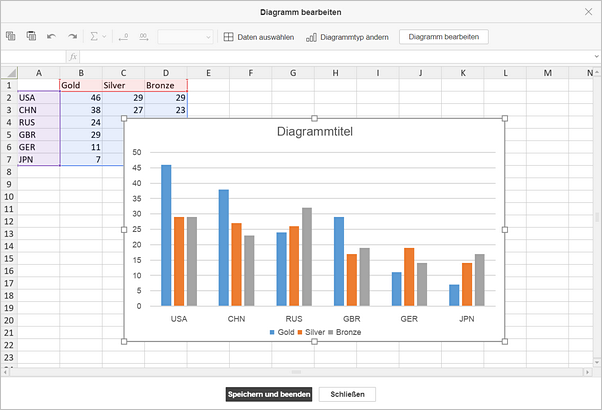Select the blue Gold legend swatch
Screen dimensions: 602x410
[271, 331]
